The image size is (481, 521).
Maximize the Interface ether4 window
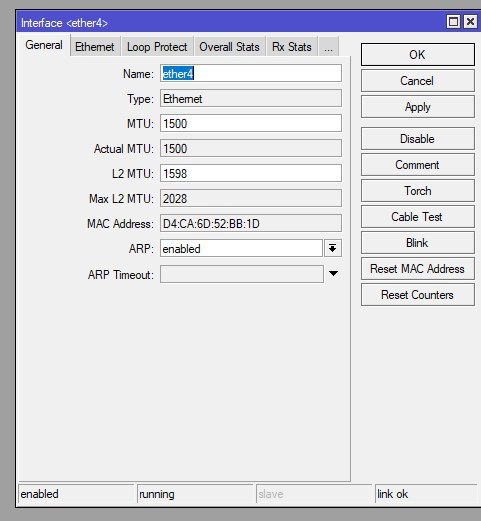click(x=453, y=22)
